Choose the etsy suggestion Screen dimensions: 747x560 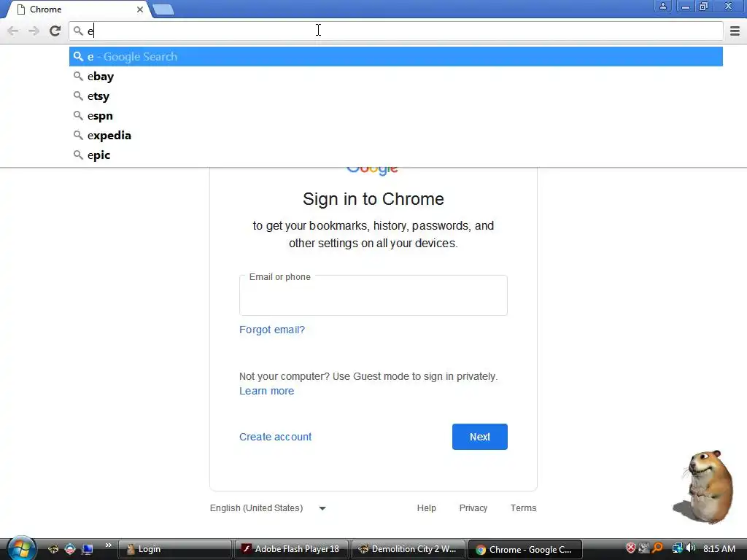point(396,96)
